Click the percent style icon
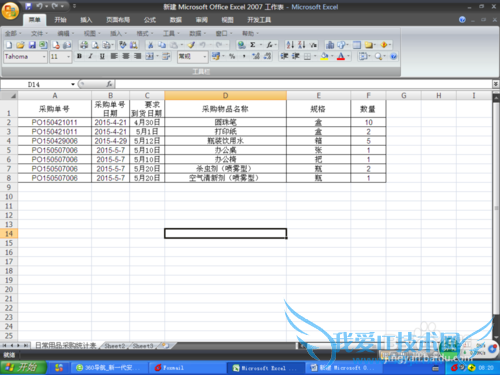 (232, 56)
